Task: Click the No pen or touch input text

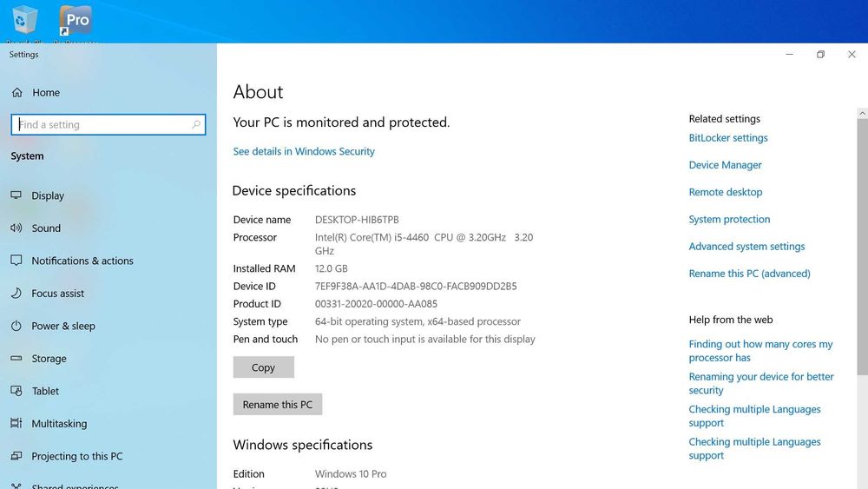Action: click(x=425, y=339)
